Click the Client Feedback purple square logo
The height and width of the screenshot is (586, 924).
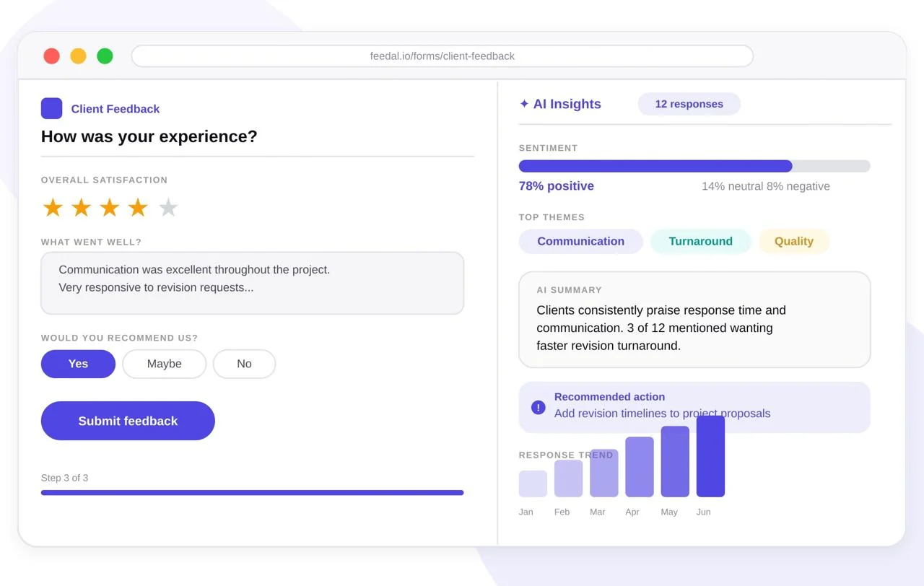[x=51, y=108]
